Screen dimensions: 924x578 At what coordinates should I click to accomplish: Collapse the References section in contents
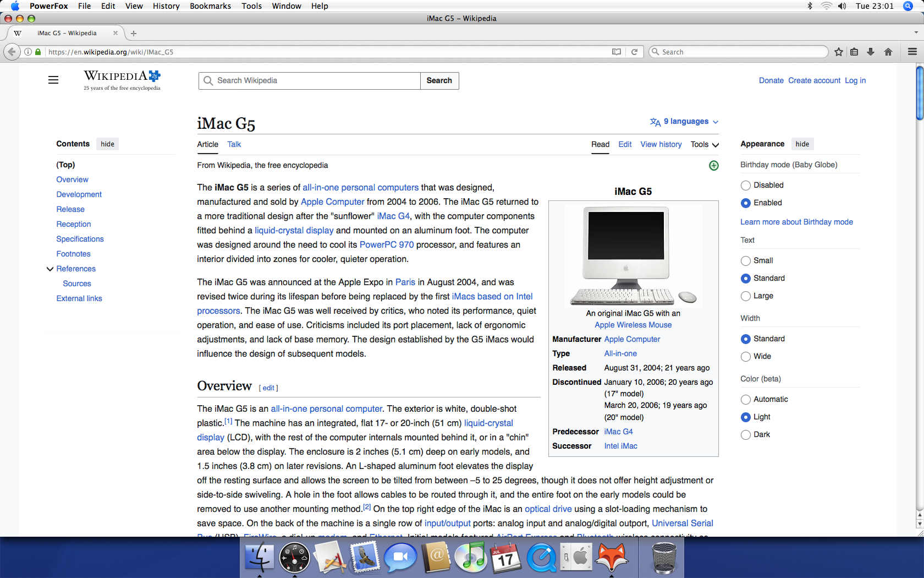point(50,269)
